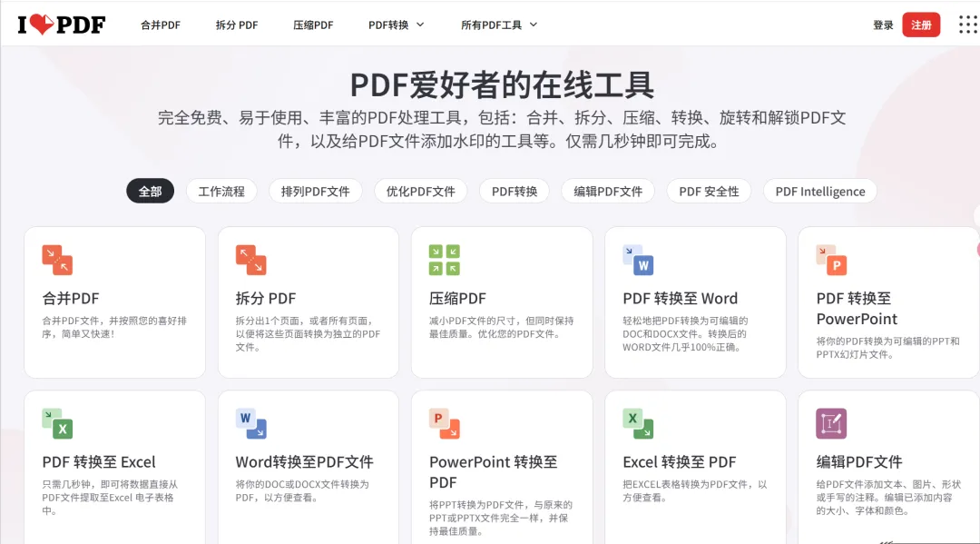
Task: Click the description starting 给PDF文件添加文本
Action: pyautogui.click(x=888, y=497)
